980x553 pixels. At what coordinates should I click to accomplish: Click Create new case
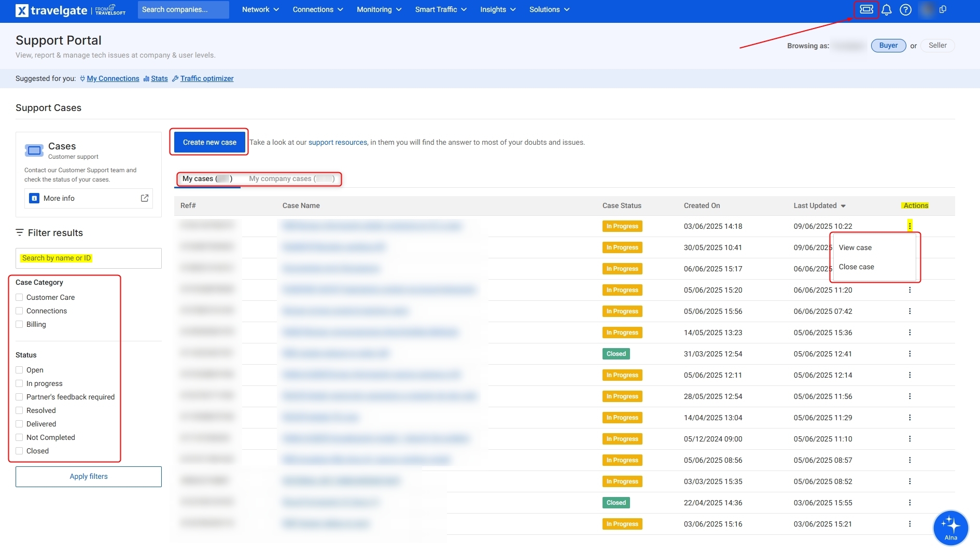pyautogui.click(x=209, y=142)
